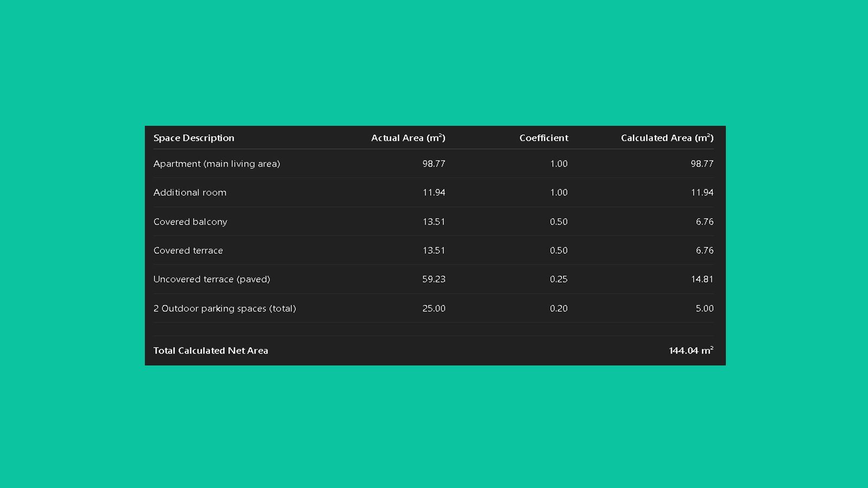Click the Calculated Area column header
Viewport: 868px width, 488px height.
click(667, 138)
